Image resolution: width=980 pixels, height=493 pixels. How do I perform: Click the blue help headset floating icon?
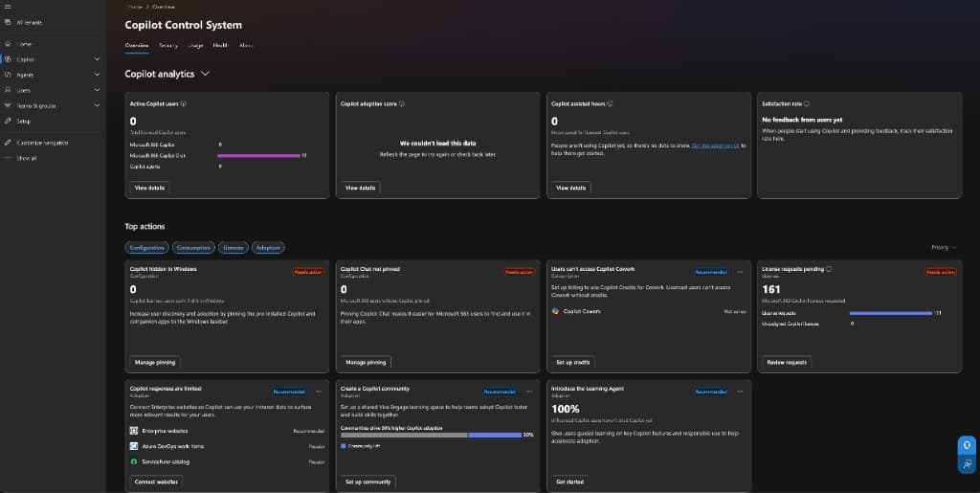967,445
